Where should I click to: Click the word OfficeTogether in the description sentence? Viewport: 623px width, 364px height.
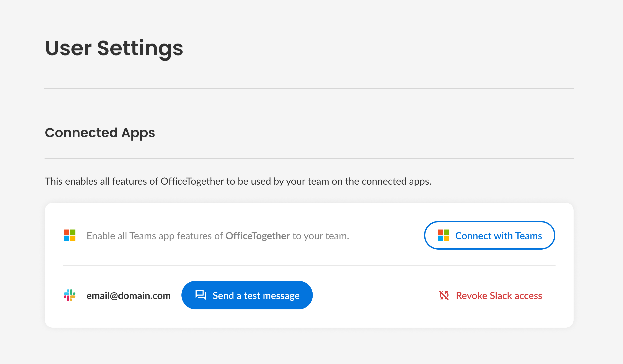192,181
